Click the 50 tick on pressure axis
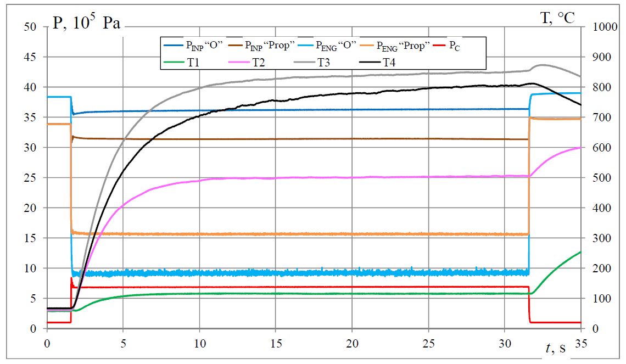Screen dimensions: 626x364 [x=31, y=27]
